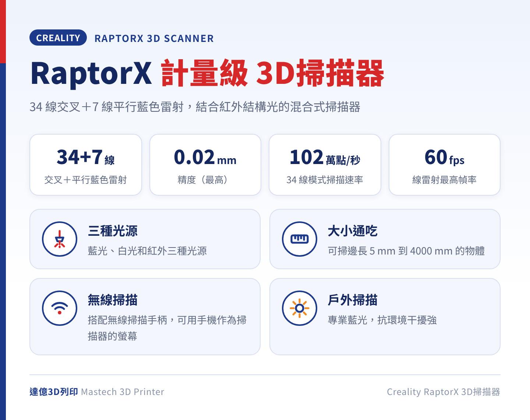Click the 藍光、白光和紅外三種光源 description
The width and height of the screenshot is (530, 420).
click(x=147, y=251)
